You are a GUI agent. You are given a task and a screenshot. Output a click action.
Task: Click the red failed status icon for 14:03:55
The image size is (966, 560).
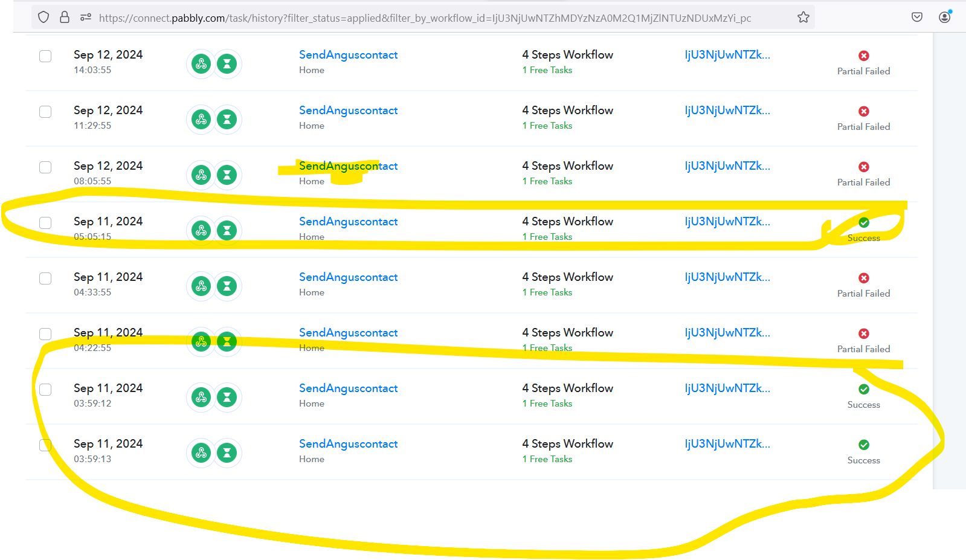coord(864,56)
